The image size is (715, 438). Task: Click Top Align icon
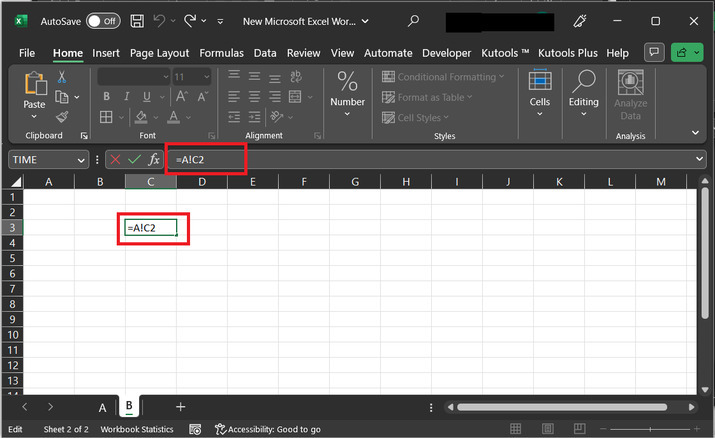tap(234, 76)
